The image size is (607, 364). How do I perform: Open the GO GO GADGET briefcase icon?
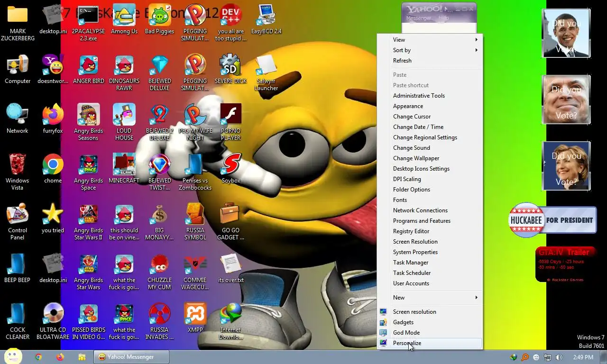230,222
